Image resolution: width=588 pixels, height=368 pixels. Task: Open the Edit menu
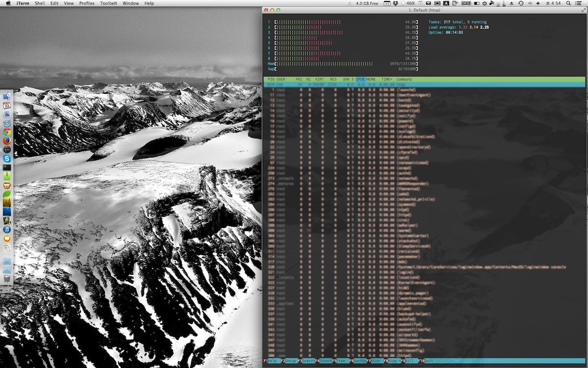point(54,3)
